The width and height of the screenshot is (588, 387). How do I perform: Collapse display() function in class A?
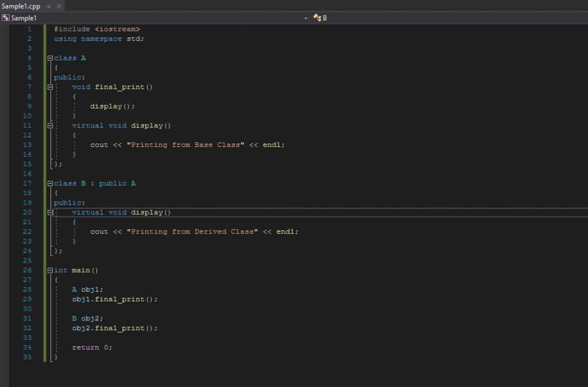(x=50, y=126)
